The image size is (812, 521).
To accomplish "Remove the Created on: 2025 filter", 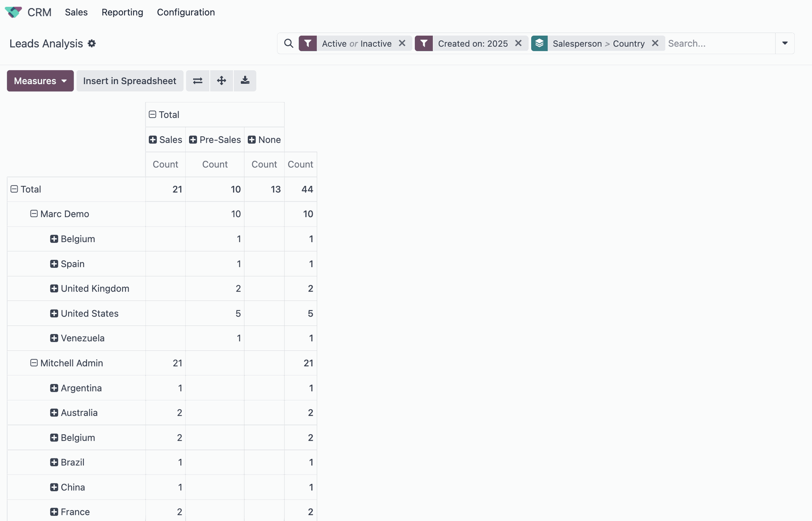I will [x=518, y=43].
